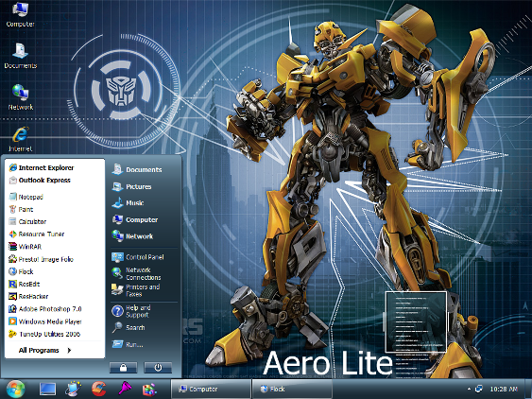
Task: Click the 10:28 AM clock
Action: tap(504, 389)
